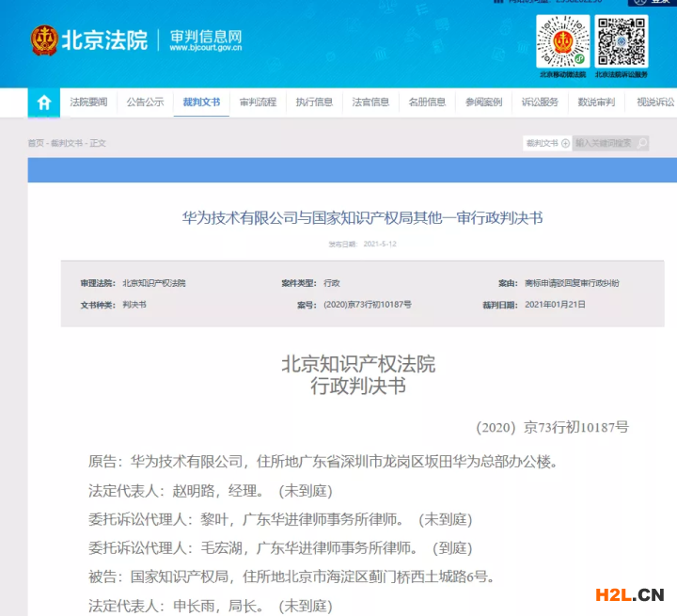Click the Beijing Court emblem logo
Screen dimensions: 677x616
[x=44, y=40]
